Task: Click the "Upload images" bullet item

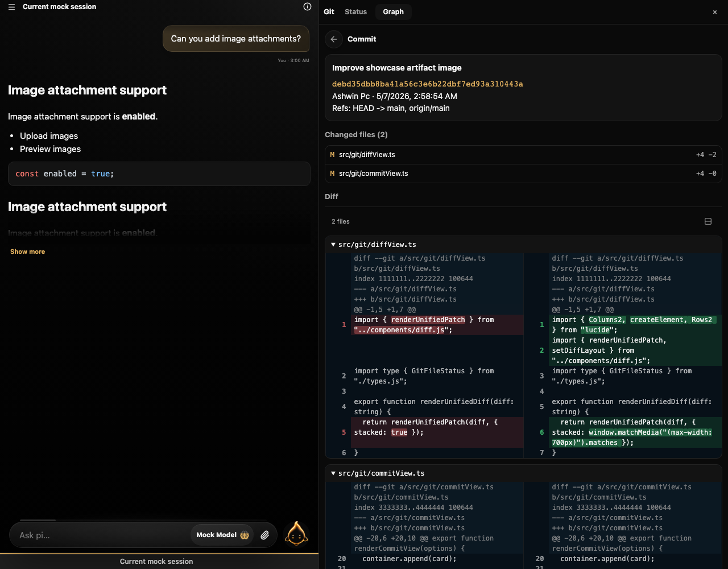Action: click(49, 136)
